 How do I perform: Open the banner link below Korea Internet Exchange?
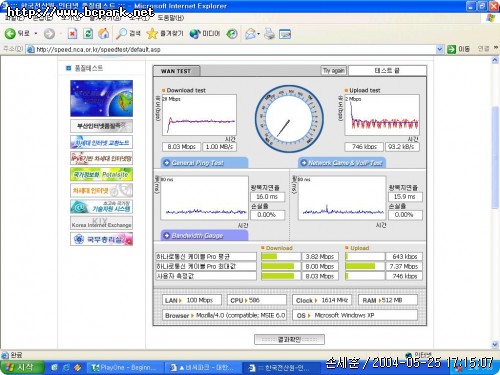coord(101,239)
